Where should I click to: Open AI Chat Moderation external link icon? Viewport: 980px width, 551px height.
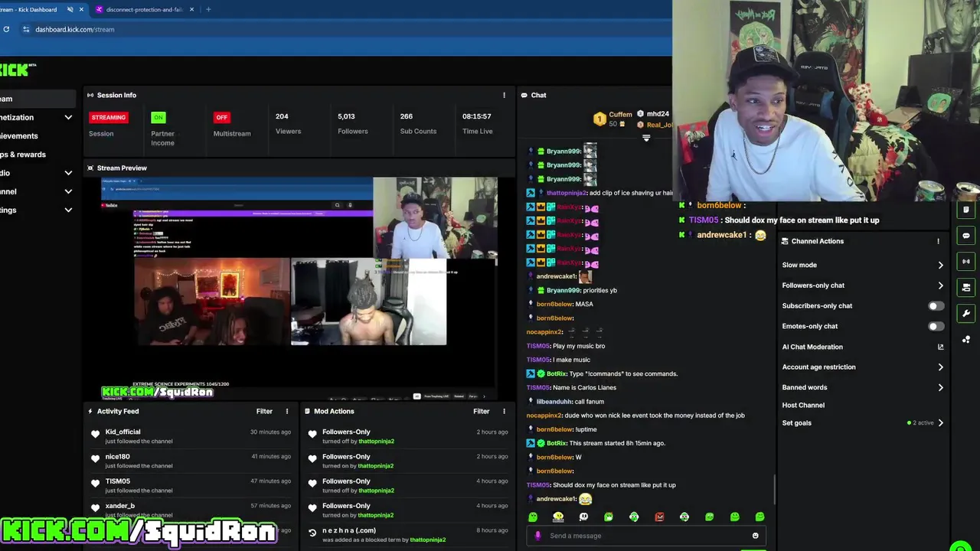pyautogui.click(x=940, y=347)
